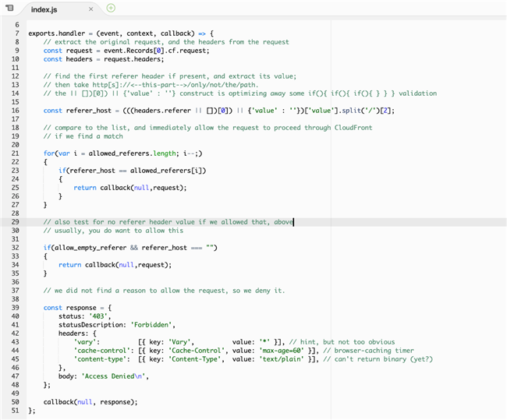This screenshot has height=420, width=507.
Task: Open a new tab with the green plus icon
Action: (x=111, y=9)
